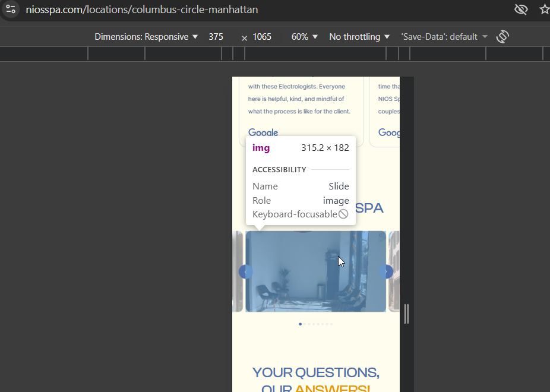
Task: Click the 'img' tag label in tooltip
Action: (x=261, y=148)
